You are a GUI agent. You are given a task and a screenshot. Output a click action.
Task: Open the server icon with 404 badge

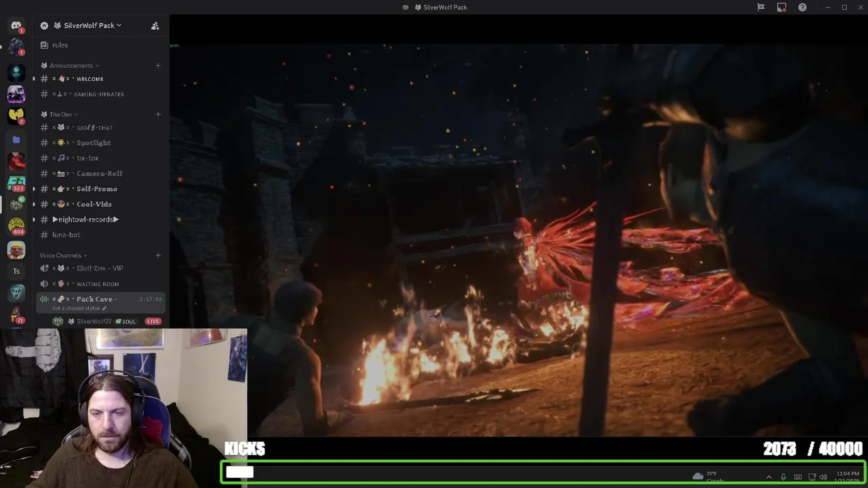pyautogui.click(x=16, y=226)
